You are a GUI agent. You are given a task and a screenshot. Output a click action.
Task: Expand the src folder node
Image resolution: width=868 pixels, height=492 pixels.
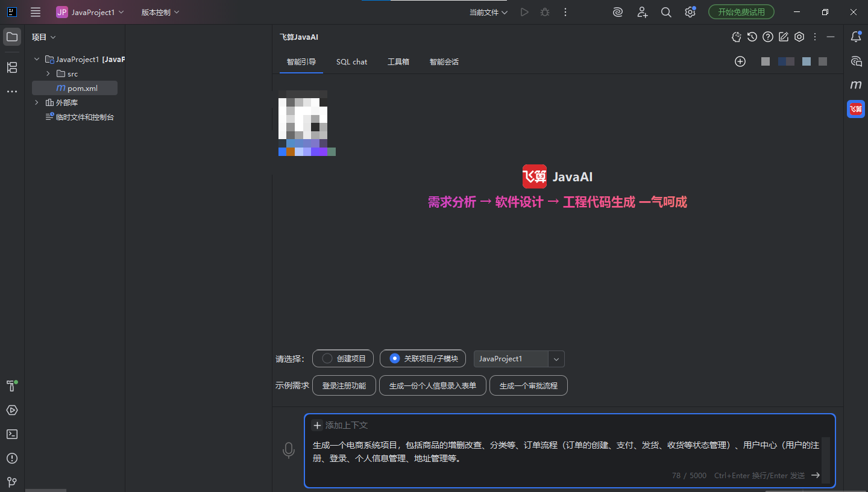point(48,73)
